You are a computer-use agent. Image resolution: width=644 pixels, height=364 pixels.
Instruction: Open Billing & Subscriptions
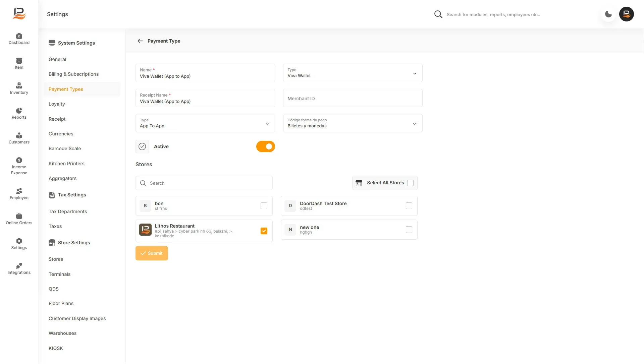73,74
